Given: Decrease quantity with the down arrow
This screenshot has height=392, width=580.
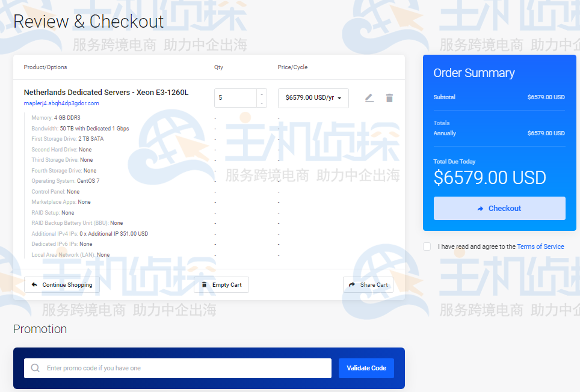Looking at the screenshot, I should pos(261,103).
